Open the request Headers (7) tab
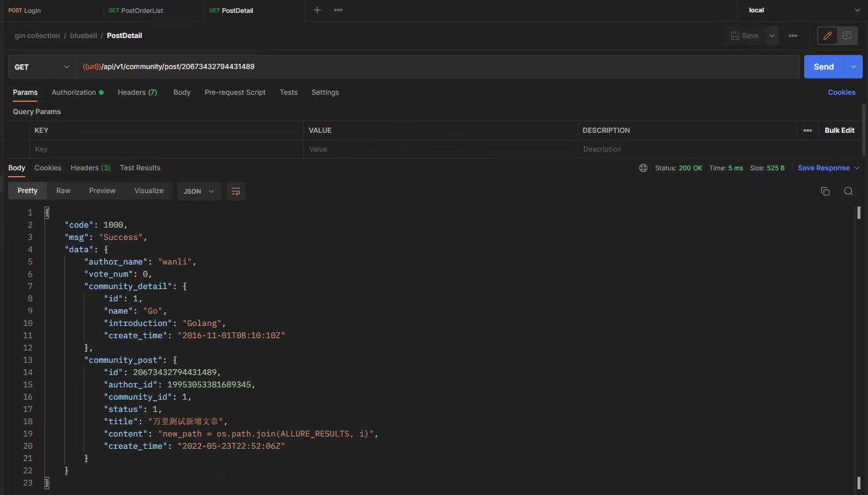 138,92
